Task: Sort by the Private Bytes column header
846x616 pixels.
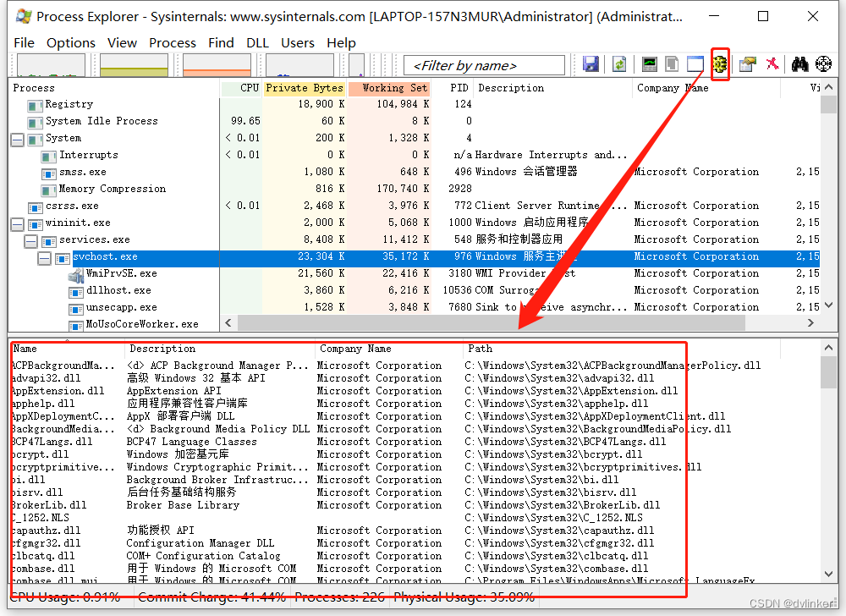Action: pyautogui.click(x=305, y=88)
